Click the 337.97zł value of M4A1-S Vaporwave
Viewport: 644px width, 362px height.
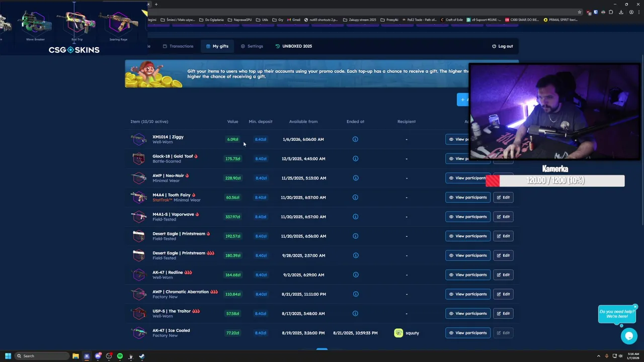(233, 217)
